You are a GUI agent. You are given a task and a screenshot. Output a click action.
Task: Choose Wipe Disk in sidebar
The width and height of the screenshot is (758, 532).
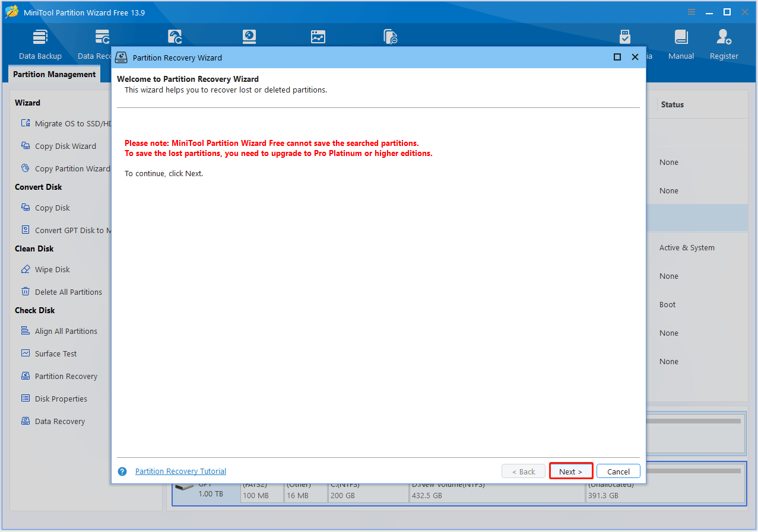tap(46, 269)
